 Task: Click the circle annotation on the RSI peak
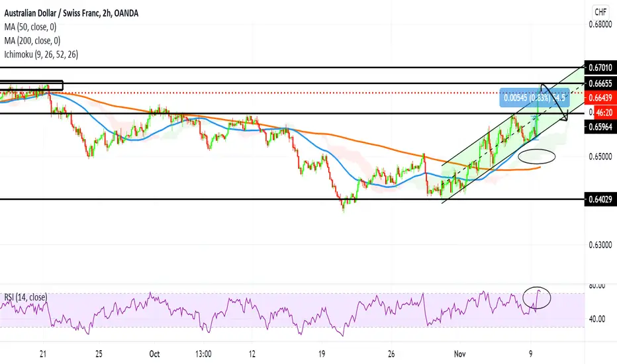tap(537, 298)
